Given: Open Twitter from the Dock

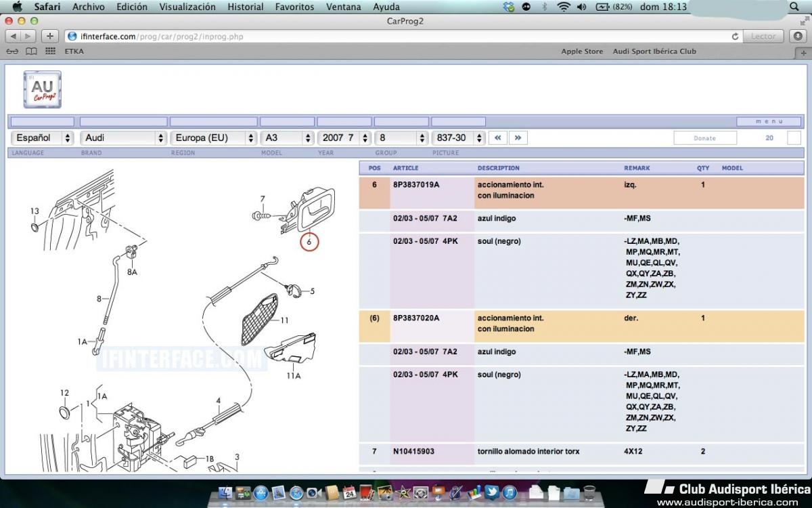Looking at the screenshot, I should tap(492, 492).
